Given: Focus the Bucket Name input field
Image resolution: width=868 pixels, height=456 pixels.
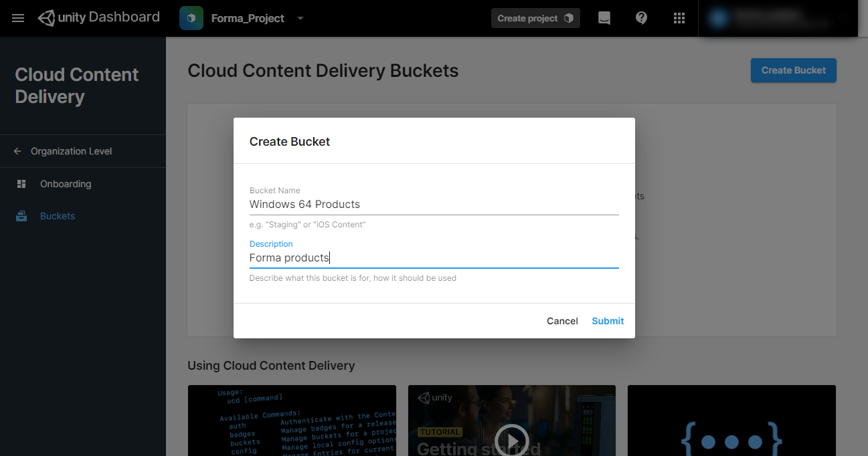Looking at the screenshot, I should (434, 205).
